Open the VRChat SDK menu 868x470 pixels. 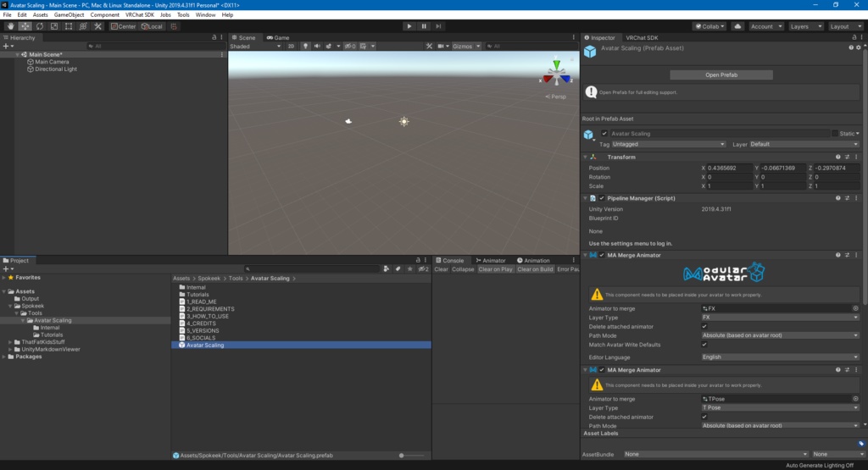tap(140, 15)
